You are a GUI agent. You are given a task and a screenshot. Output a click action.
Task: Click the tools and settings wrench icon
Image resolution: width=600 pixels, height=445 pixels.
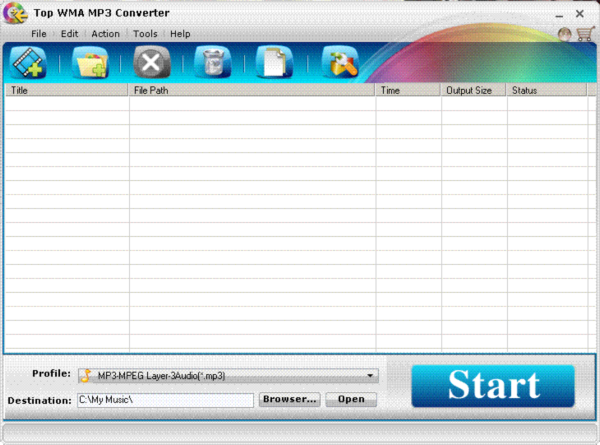pos(340,62)
